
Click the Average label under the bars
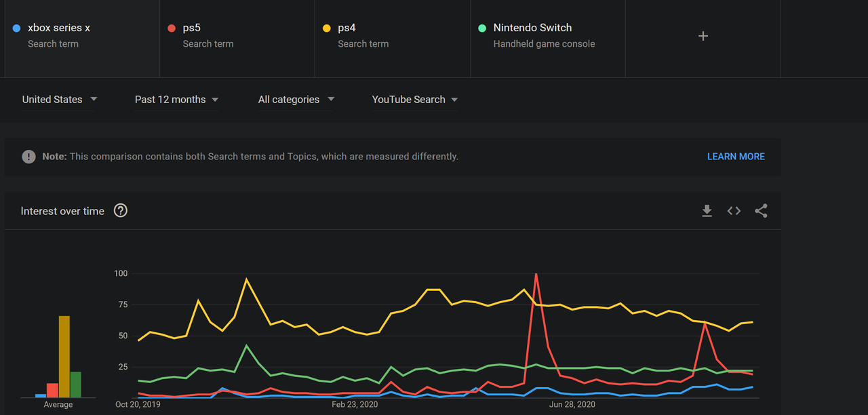point(58,405)
